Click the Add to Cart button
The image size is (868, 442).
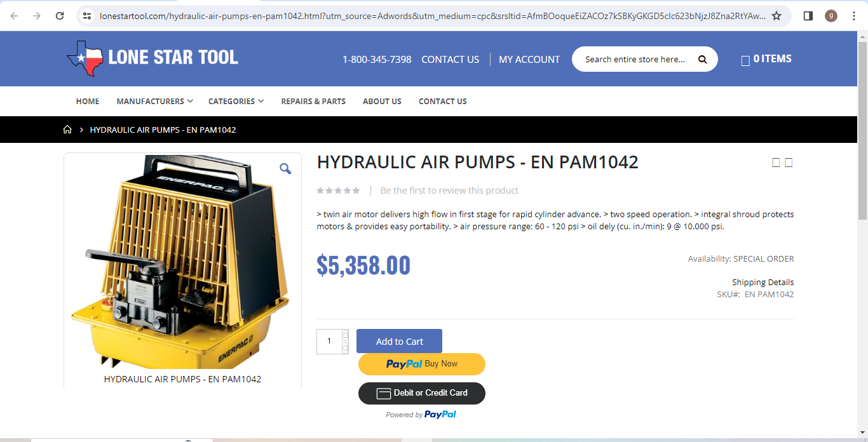coord(399,341)
